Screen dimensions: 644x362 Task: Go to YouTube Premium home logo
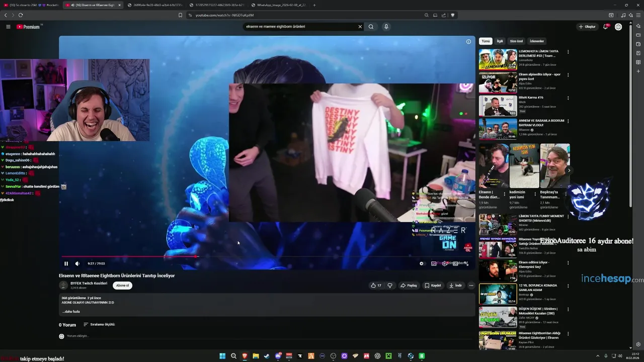(28, 27)
